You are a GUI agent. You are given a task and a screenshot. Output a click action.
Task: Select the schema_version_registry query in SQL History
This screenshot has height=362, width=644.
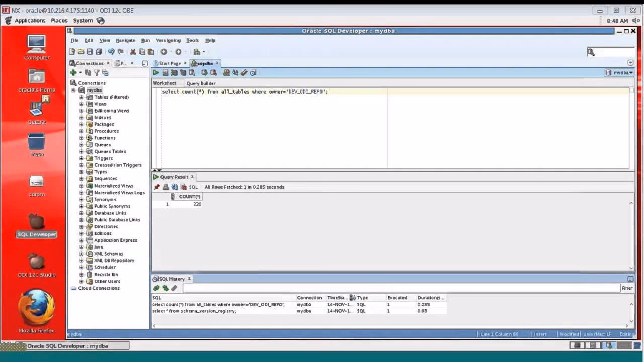(194, 311)
